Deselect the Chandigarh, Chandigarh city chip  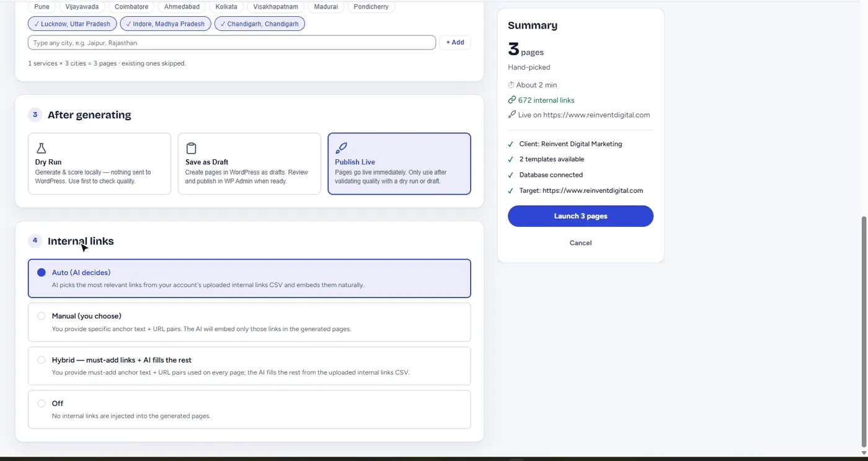pos(260,24)
